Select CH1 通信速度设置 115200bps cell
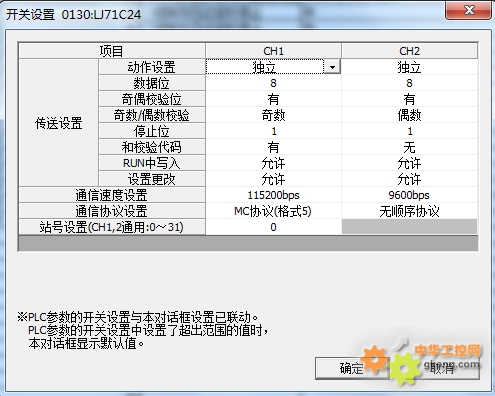Image resolution: width=495 pixels, height=396 pixels. 273,195
